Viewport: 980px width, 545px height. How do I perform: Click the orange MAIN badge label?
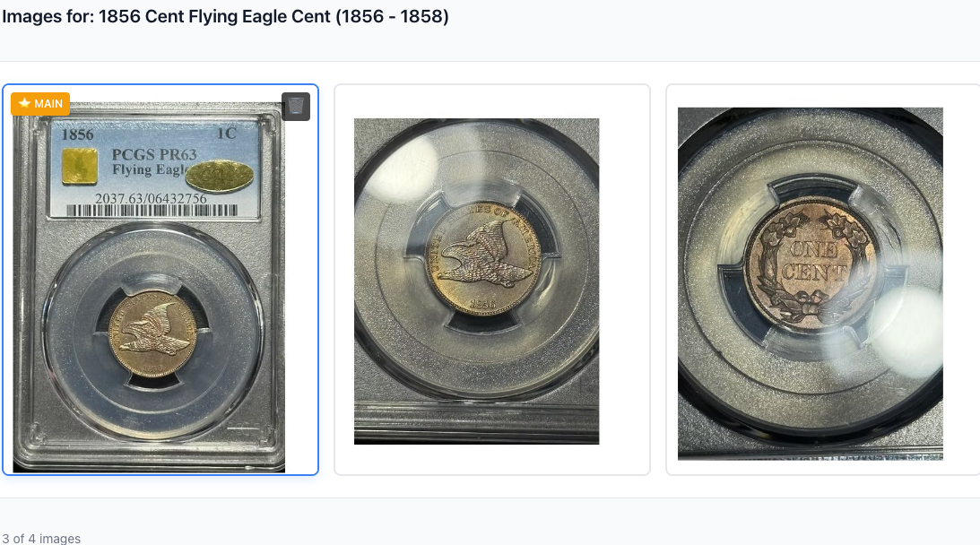click(x=40, y=104)
